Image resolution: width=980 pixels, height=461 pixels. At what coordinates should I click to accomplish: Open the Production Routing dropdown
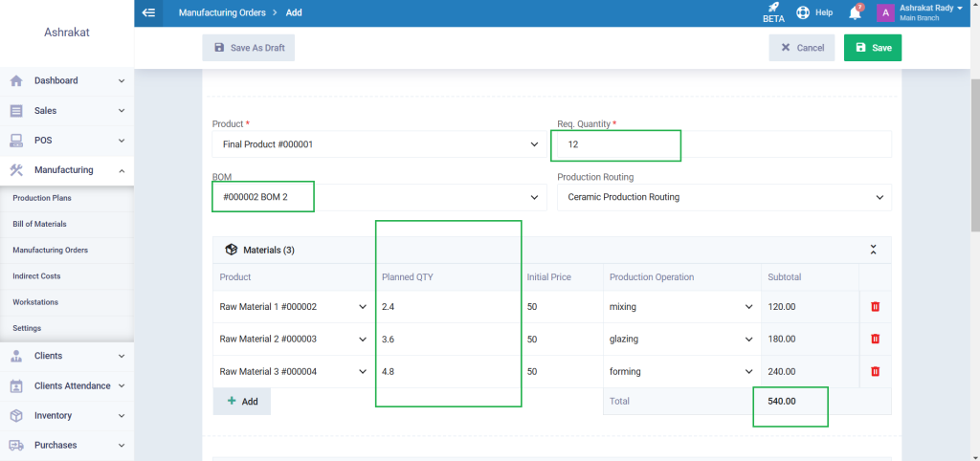724,197
